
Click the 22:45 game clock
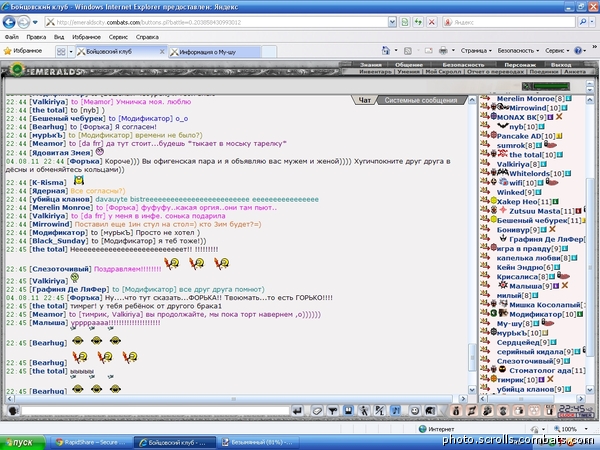click(571, 411)
